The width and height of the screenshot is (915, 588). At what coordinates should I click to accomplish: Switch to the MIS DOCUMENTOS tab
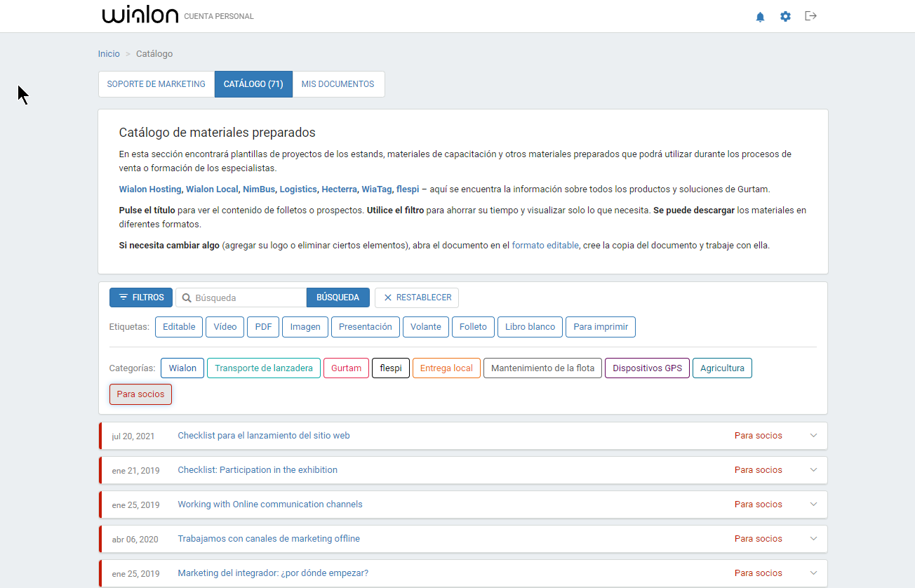338,83
